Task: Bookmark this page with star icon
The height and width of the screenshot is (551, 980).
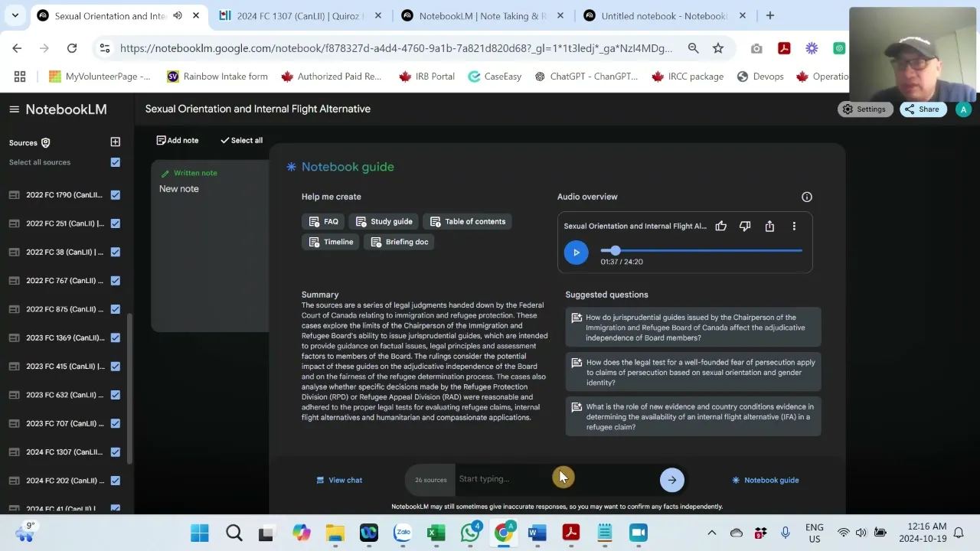Action: tap(717, 48)
